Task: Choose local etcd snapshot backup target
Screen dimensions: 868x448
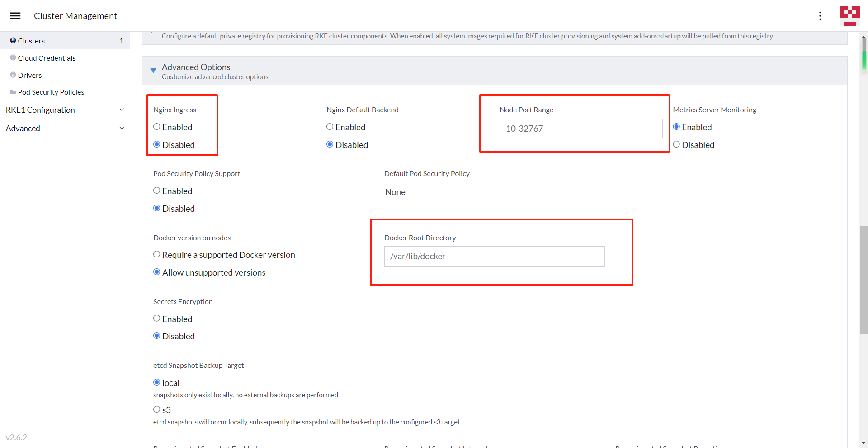Action: 157,382
